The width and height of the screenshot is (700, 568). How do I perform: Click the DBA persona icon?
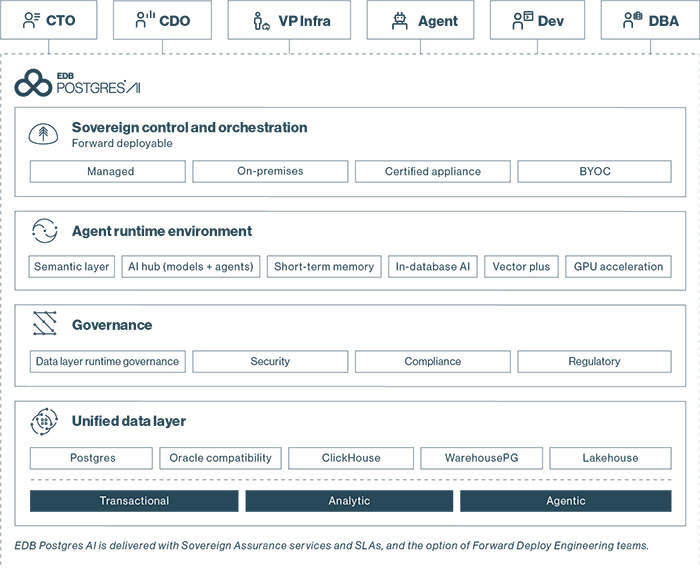click(633, 20)
